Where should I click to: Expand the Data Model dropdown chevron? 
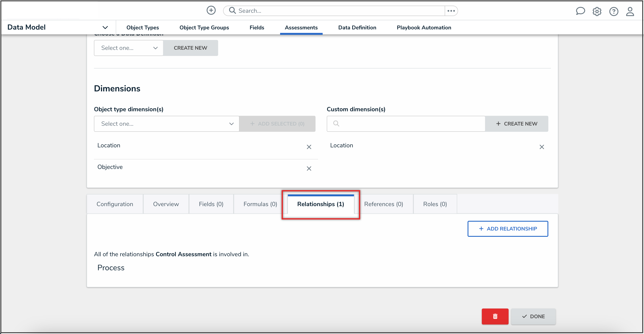click(105, 27)
